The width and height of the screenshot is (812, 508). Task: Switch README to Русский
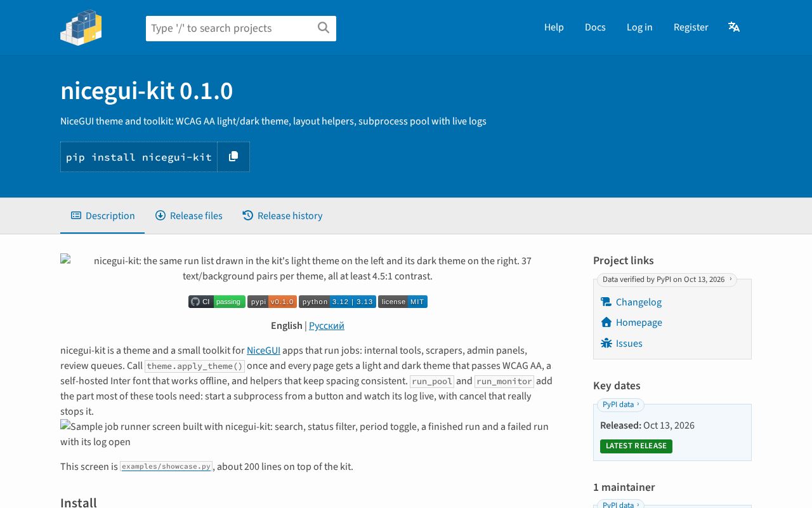327,325
